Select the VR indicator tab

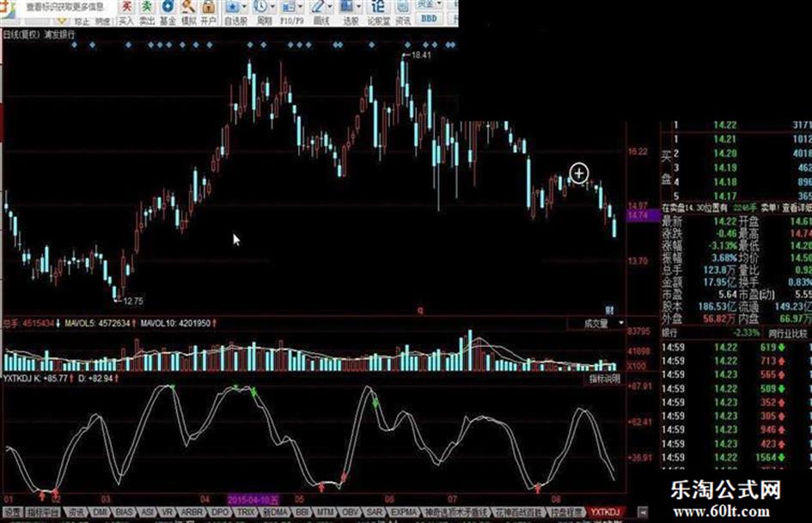point(168,512)
